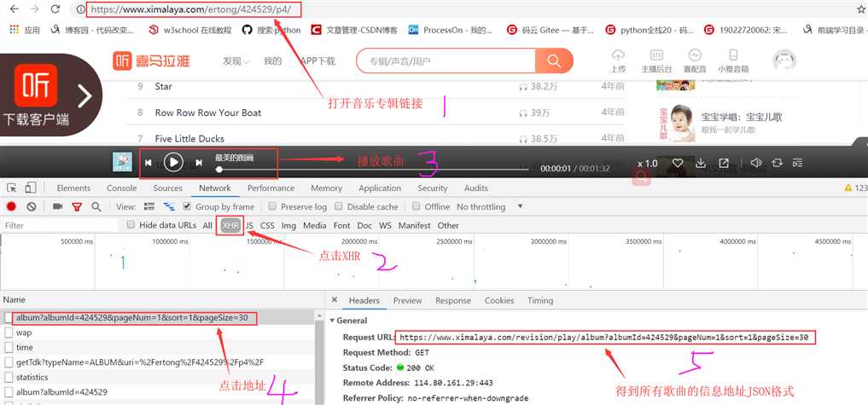Toggle the loop playback icon
The height and width of the screenshot is (405, 868).
(777, 163)
